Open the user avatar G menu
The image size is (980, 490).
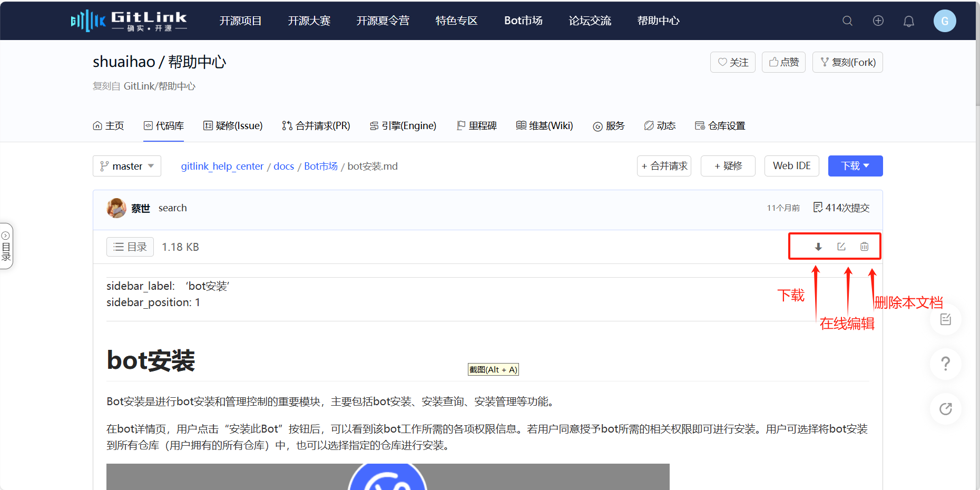coord(945,21)
